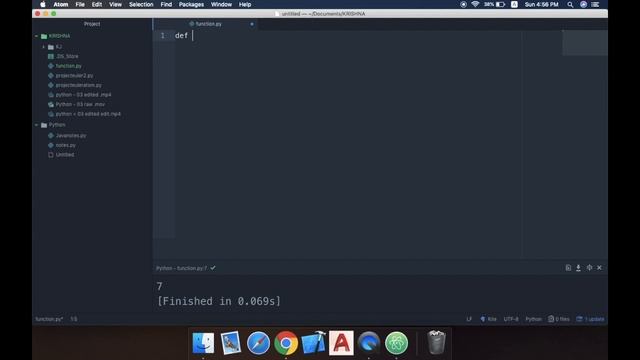Open Safari from the Dock

(x=258, y=343)
